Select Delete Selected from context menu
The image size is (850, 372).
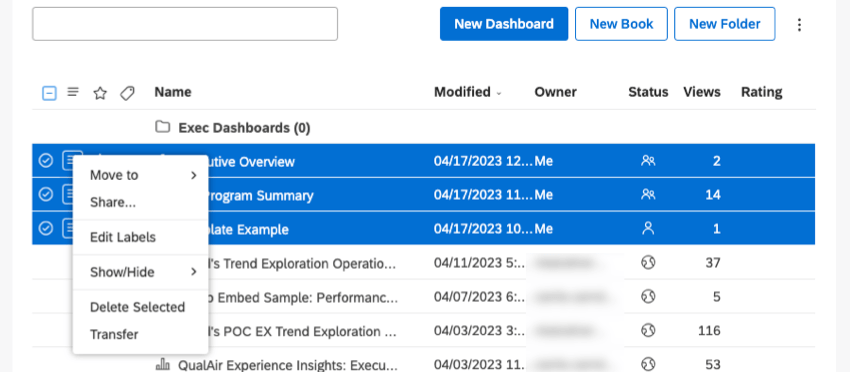pyautogui.click(x=138, y=307)
